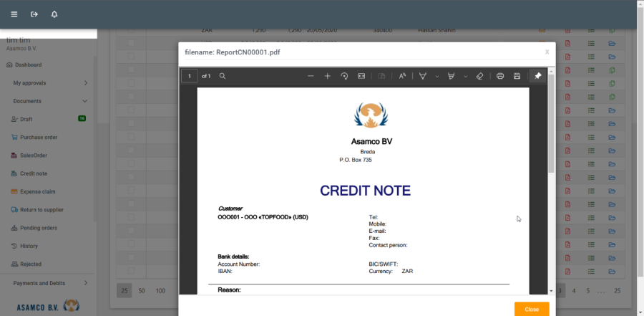Go to Purchase order in sidebar

pos(38,137)
